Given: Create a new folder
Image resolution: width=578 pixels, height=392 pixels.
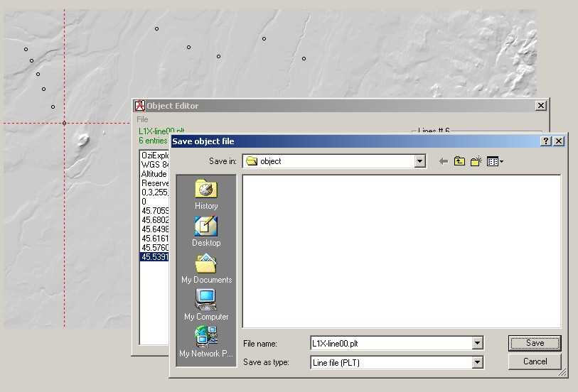Looking at the screenshot, I should click(x=476, y=161).
